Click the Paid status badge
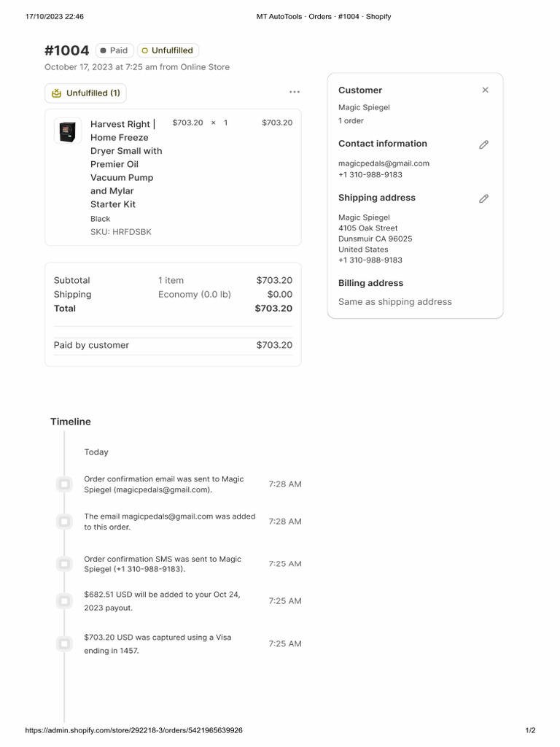Image resolution: width=560 pixels, height=747 pixels. click(x=114, y=50)
